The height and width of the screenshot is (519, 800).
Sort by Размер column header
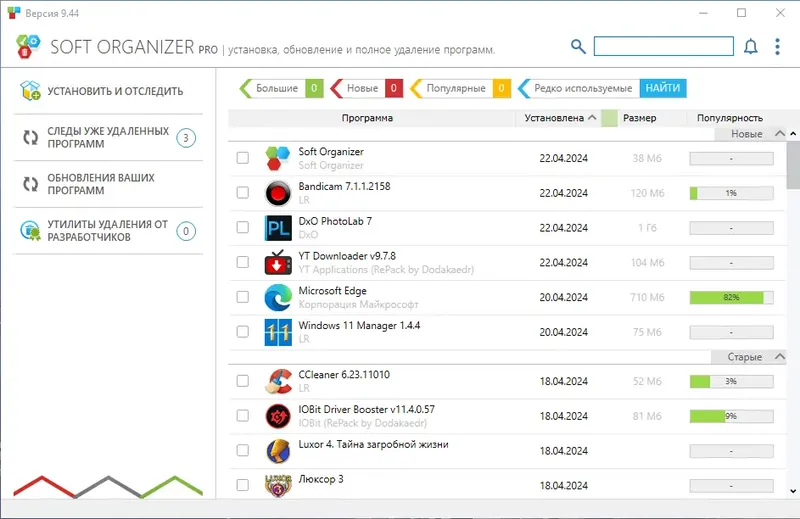pyautogui.click(x=639, y=118)
